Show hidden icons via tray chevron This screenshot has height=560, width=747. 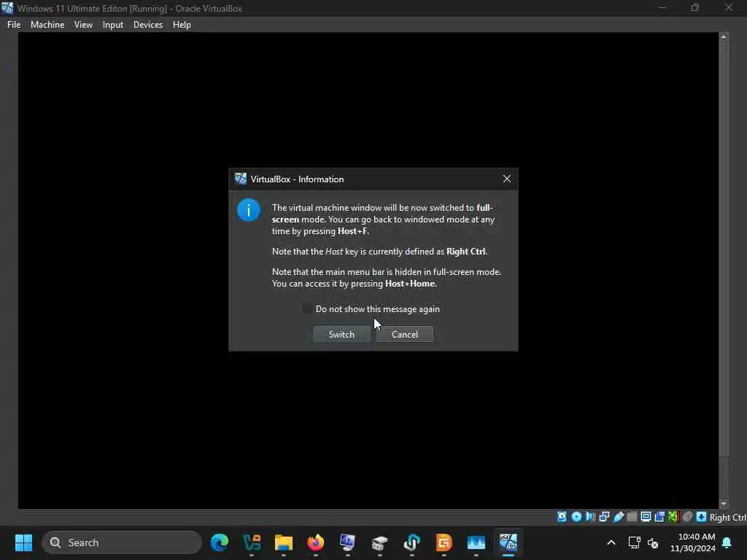tap(611, 542)
